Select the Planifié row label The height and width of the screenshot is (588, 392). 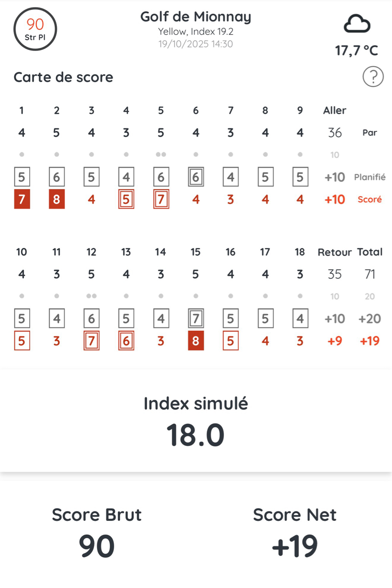coord(369,177)
